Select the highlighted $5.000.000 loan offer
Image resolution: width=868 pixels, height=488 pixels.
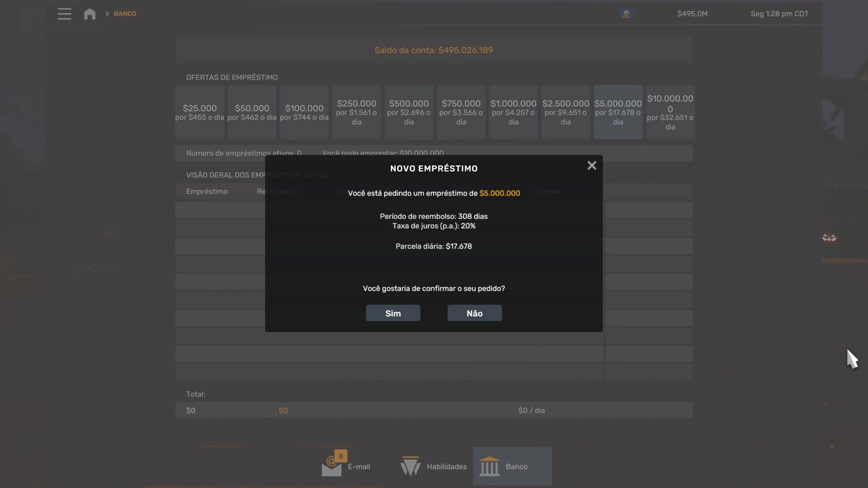point(618,112)
